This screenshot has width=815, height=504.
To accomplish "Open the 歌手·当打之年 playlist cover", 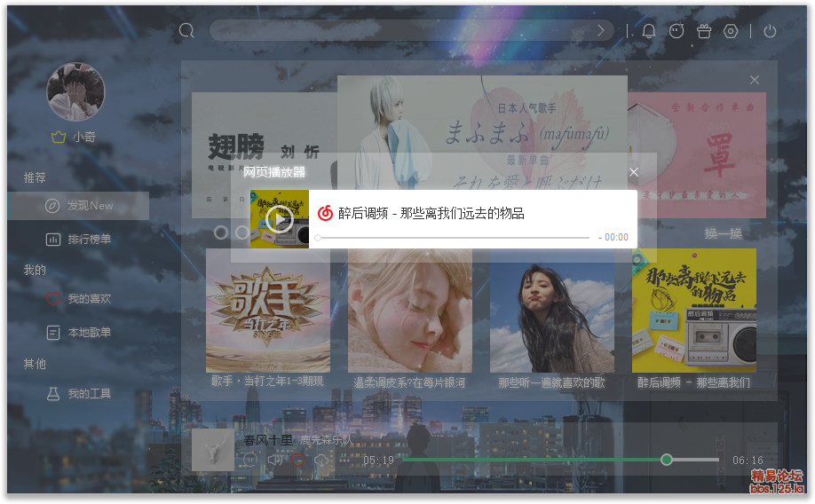I will [268, 311].
